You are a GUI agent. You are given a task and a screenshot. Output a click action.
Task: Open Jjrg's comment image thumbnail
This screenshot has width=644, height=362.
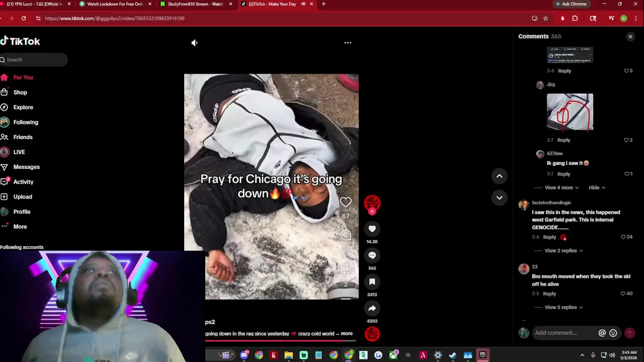(570, 112)
